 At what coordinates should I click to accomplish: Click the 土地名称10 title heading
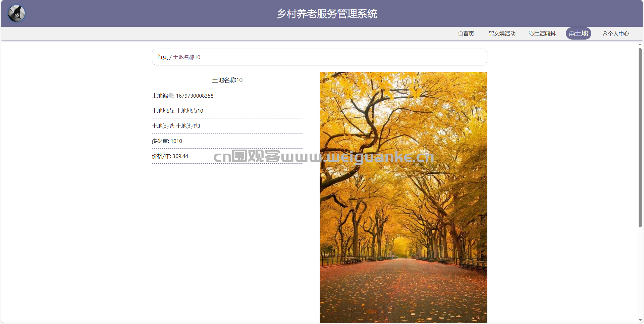click(227, 80)
